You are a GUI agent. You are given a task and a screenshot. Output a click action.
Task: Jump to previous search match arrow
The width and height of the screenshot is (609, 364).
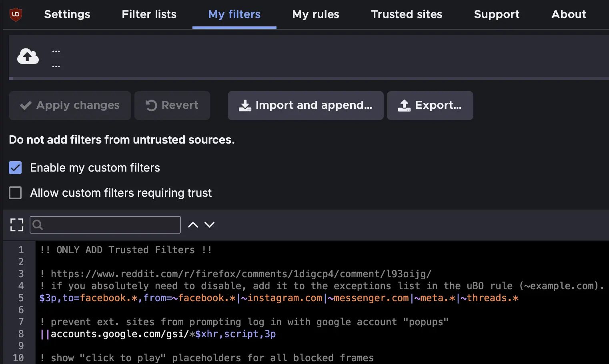193,225
